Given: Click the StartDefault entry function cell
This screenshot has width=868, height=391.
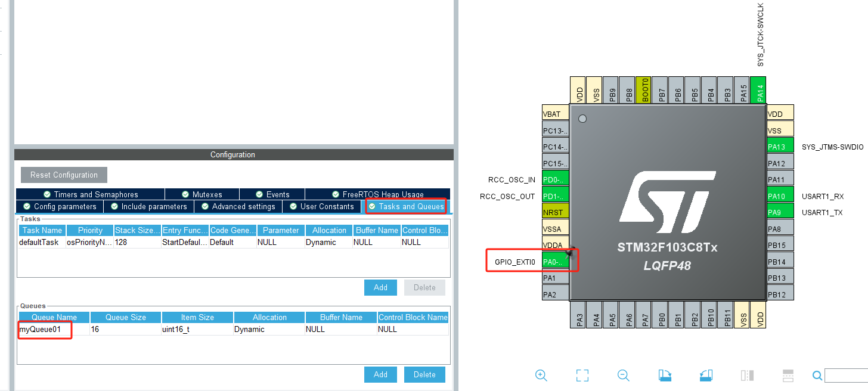Looking at the screenshot, I should (185, 242).
